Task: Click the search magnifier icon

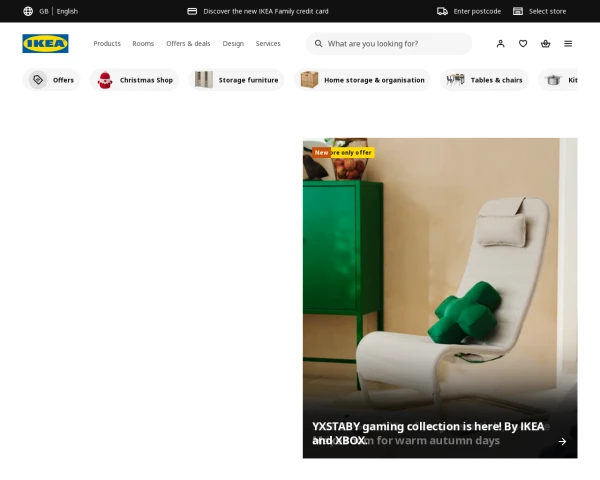Action: tap(318, 44)
